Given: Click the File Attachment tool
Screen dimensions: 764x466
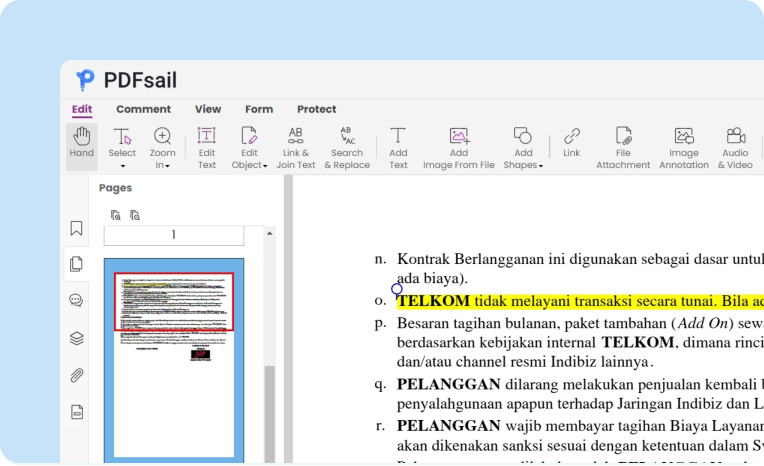Looking at the screenshot, I should [623, 148].
